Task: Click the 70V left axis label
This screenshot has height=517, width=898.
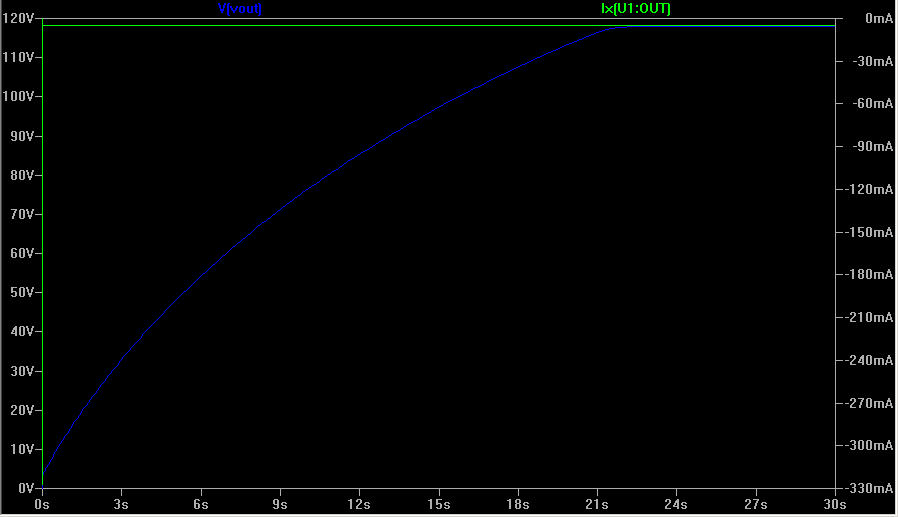Action: point(22,214)
